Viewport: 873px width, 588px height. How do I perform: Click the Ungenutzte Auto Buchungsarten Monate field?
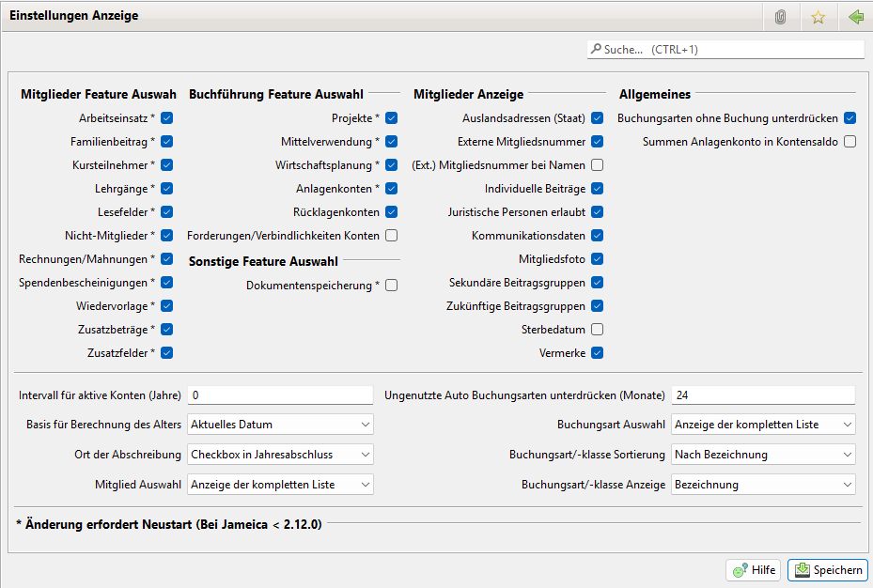coord(763,395)
